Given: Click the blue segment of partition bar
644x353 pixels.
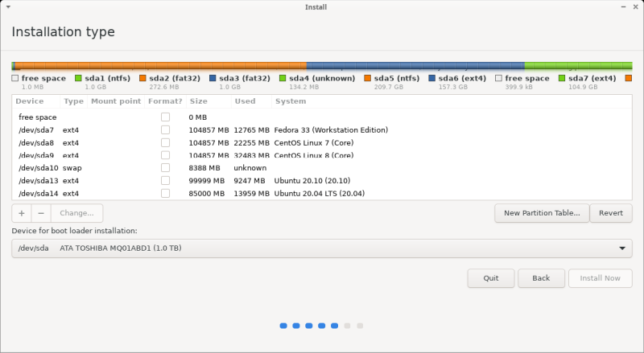Looking at the screenshot, I should (415, 66).
